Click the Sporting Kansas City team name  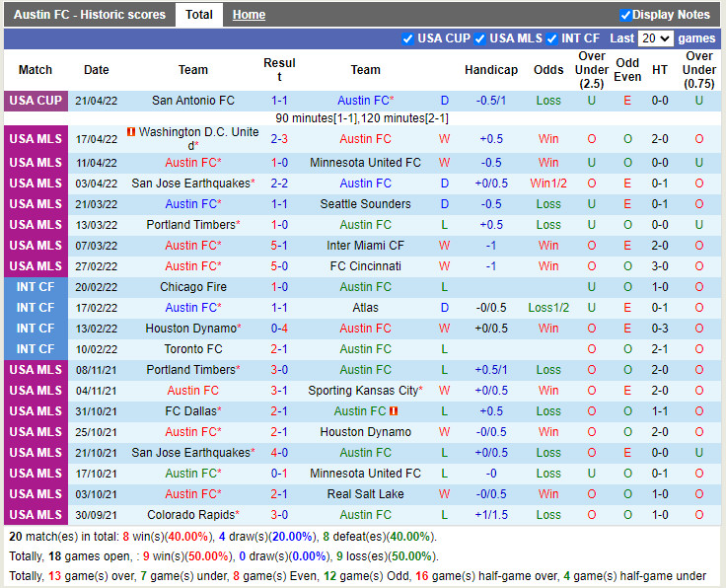coord(362,391)
